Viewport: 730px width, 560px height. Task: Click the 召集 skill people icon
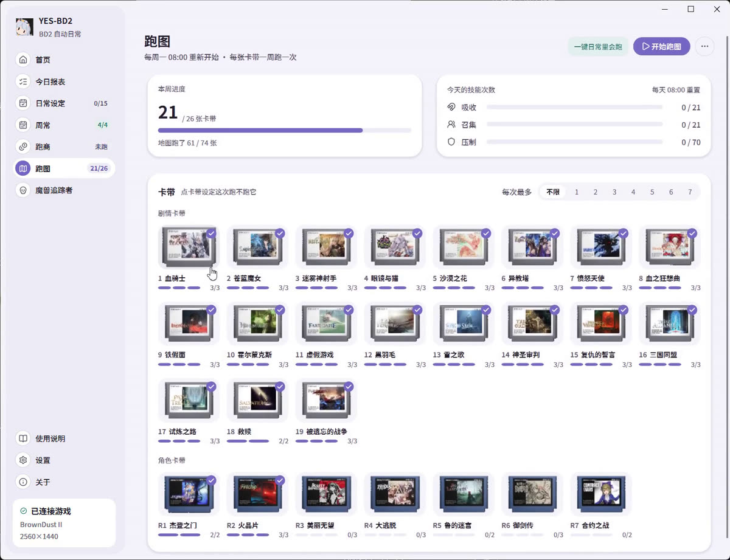click(451, 125)
